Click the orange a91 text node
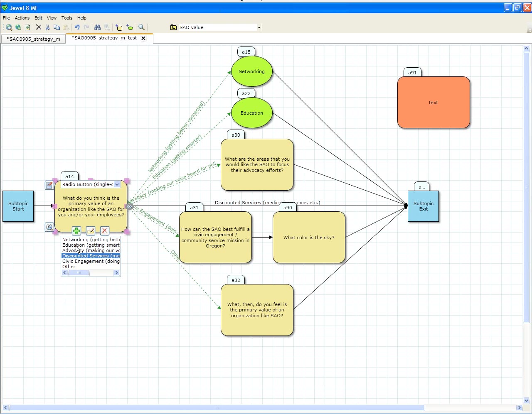 [x=433, y=103]
